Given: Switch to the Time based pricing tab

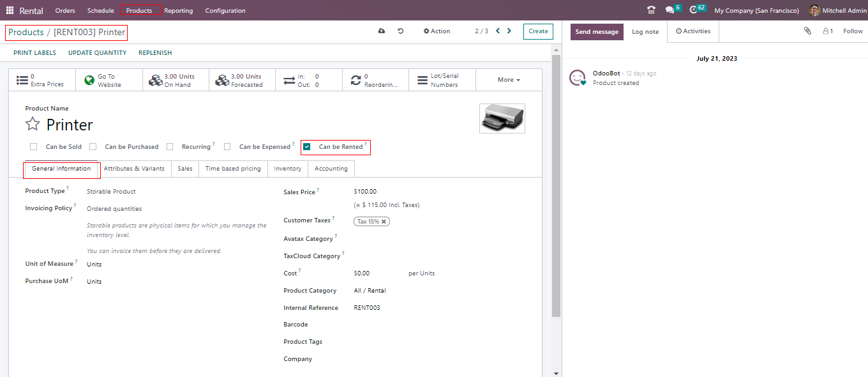Looking at the screenshot, I should pyautogui.click(x=233, y=169).
